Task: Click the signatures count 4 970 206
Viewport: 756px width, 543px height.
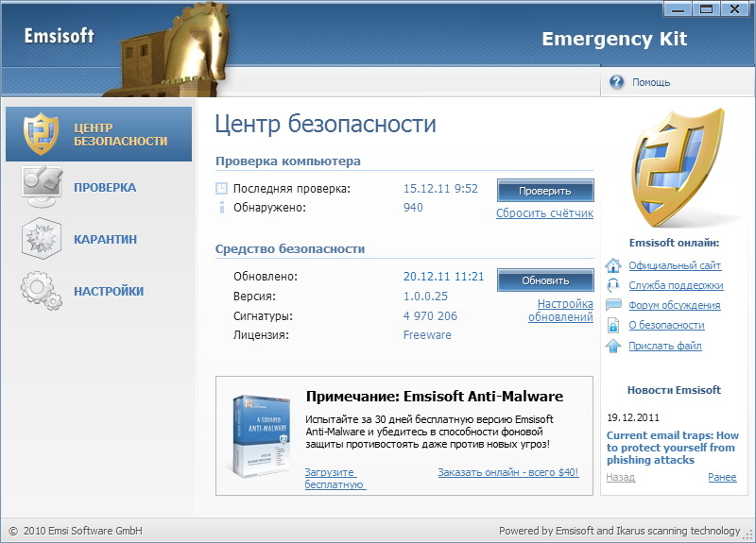Action: point(430,316)
